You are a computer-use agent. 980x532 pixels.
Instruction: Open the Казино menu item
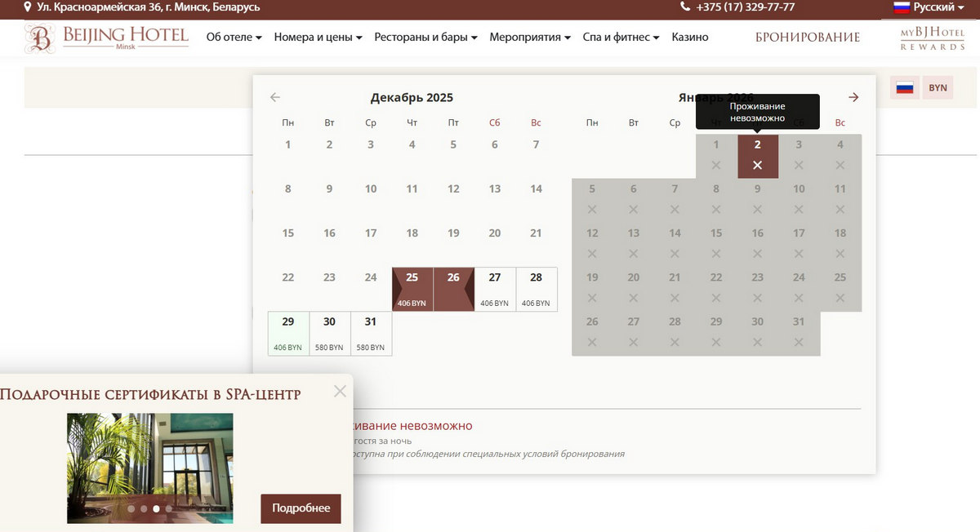[x=690, y=38]
